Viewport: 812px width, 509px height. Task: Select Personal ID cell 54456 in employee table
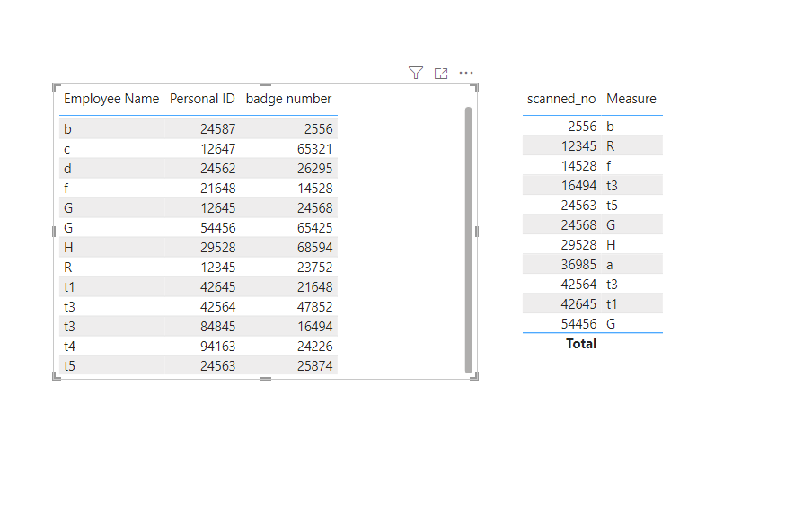218,227
